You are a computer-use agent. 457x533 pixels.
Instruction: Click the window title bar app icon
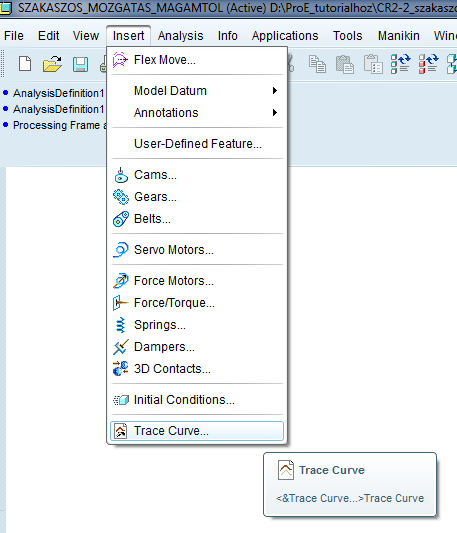[x=5, y=7]
